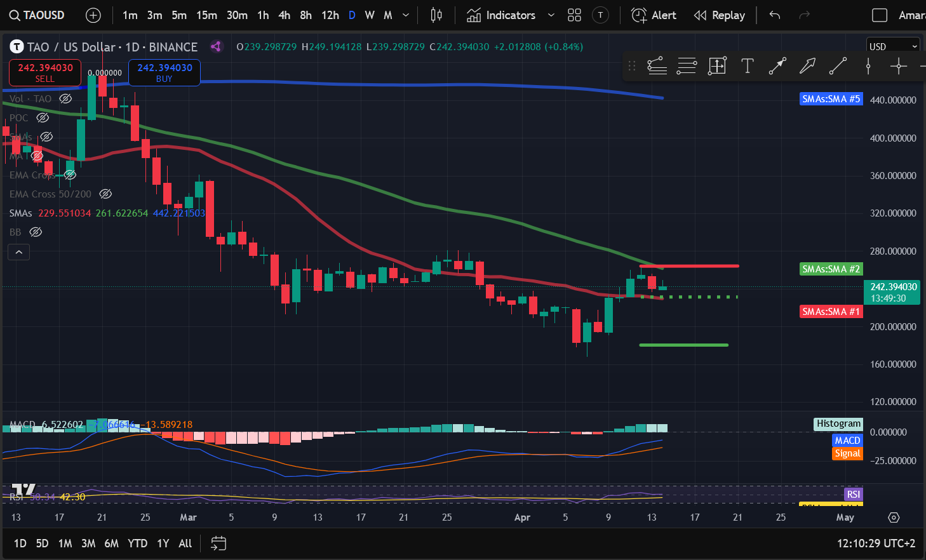The height and width of the screenshot is (560, 926).
Task: Open the go-to-date calendar icon
Action: click(218, 543)
